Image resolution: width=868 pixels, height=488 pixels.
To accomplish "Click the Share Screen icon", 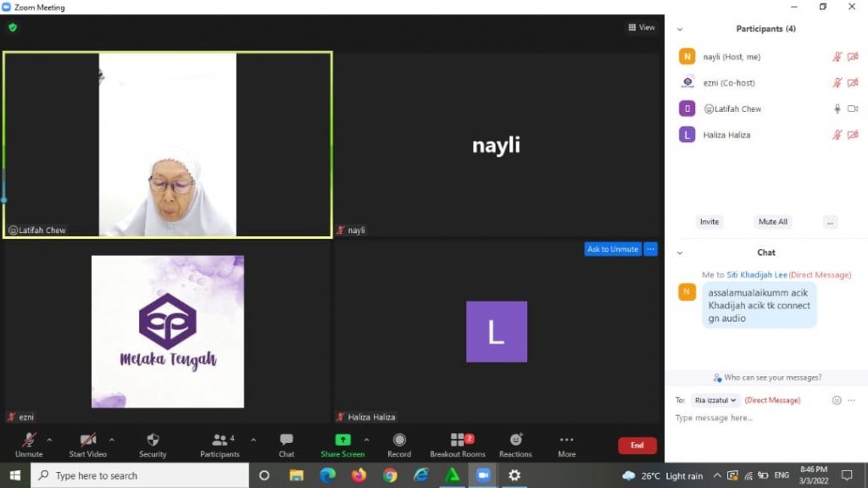I will [x=342, y=441].
